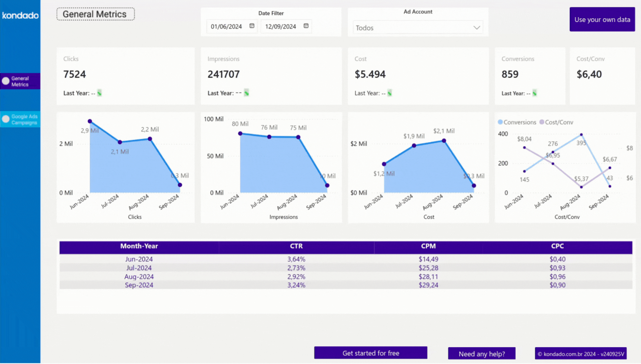Click the Need any help link
The image size is (641, 364).
(482, 354)
